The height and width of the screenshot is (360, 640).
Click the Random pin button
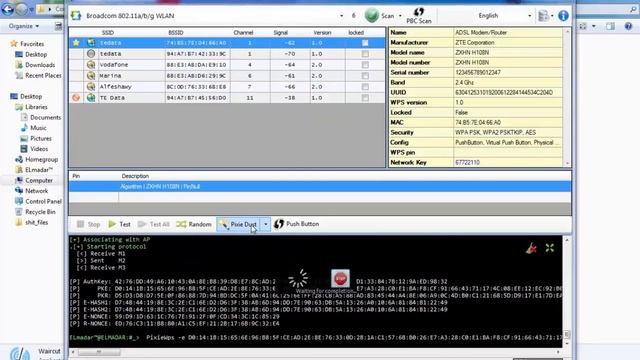[x=194, y=224]
